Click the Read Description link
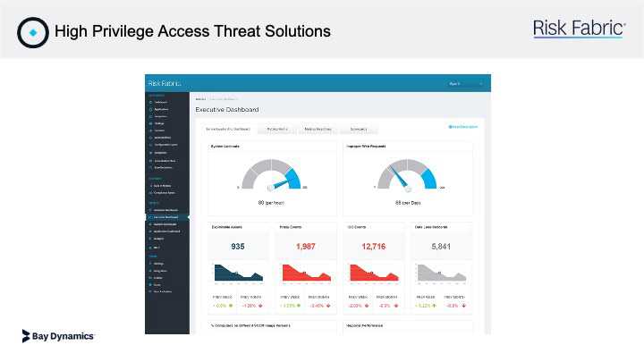Viewport: 644px width, 362px height. click(463, 127)
